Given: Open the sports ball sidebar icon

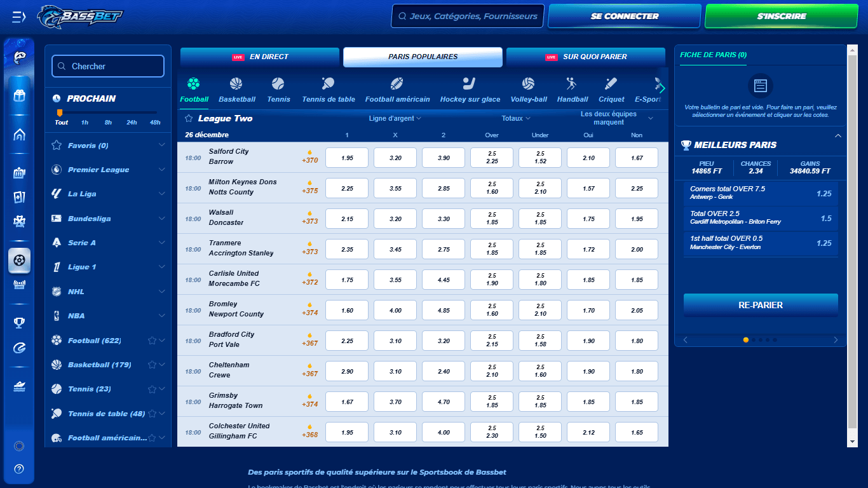Looking at the screenshot, I should tap(19, 261).
